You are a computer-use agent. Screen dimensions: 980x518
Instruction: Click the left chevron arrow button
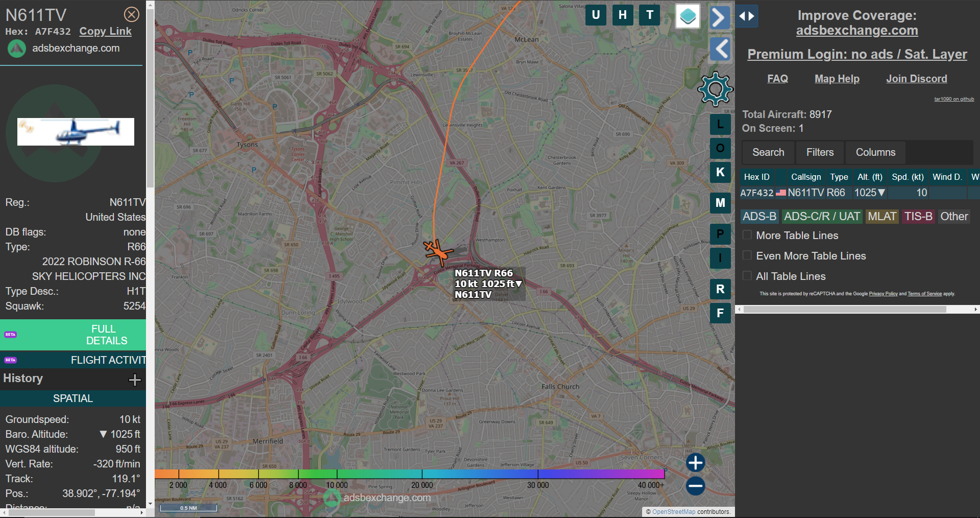(x=721, y=49)
